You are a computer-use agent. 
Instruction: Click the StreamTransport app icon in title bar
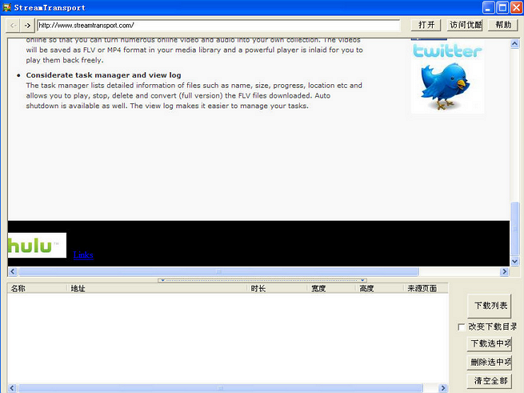click(7, 7)
